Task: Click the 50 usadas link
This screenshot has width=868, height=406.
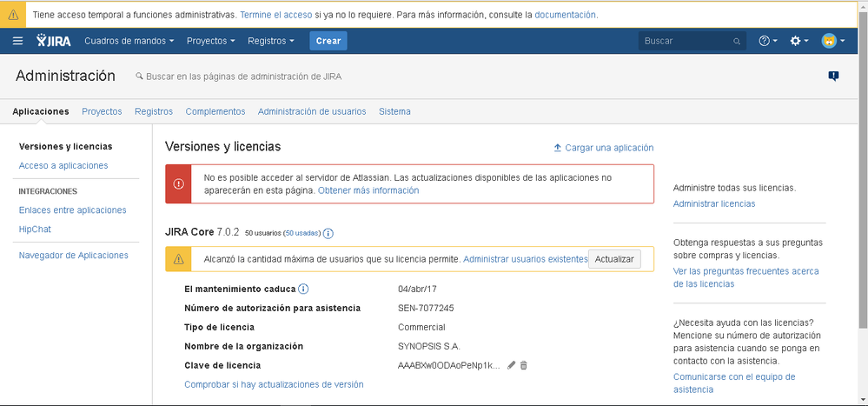Action: coord(303,234)
